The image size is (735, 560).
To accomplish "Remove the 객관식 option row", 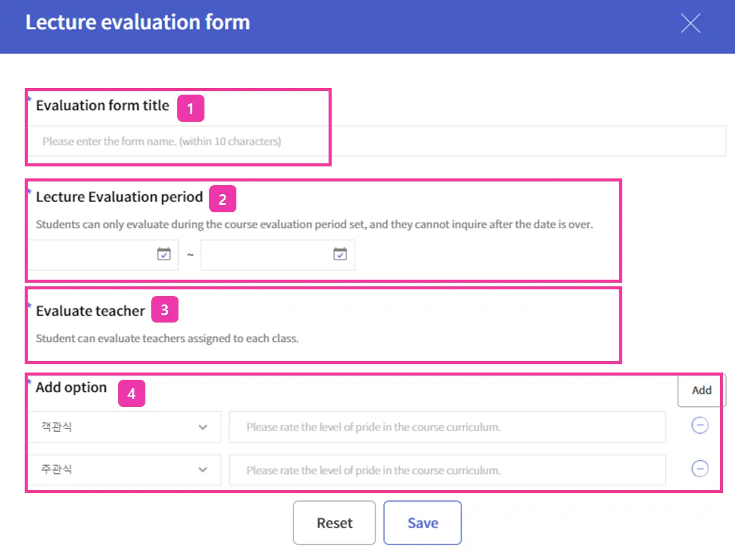I will (699, 426).
